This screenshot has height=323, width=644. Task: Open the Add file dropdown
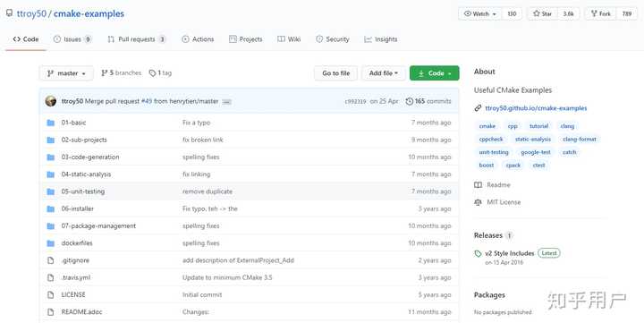(384, 73)
